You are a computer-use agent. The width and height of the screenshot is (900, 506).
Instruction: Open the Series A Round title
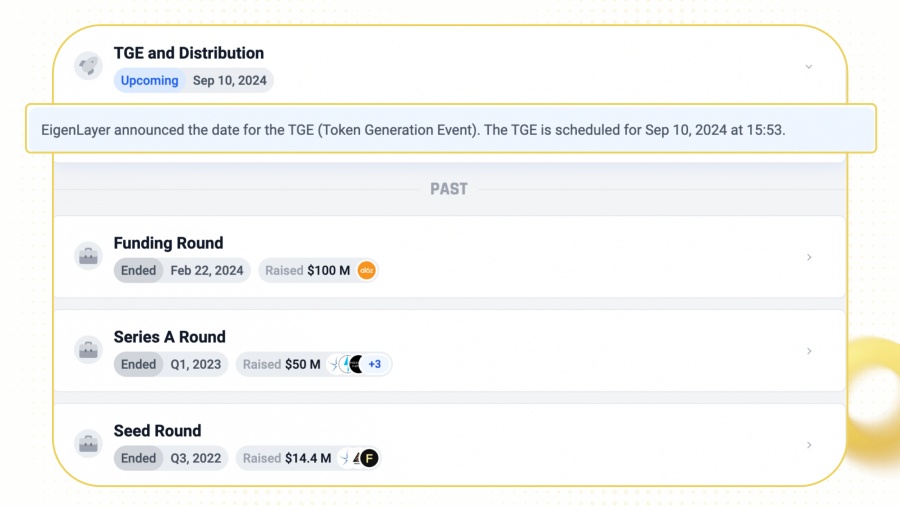[169, 337]
